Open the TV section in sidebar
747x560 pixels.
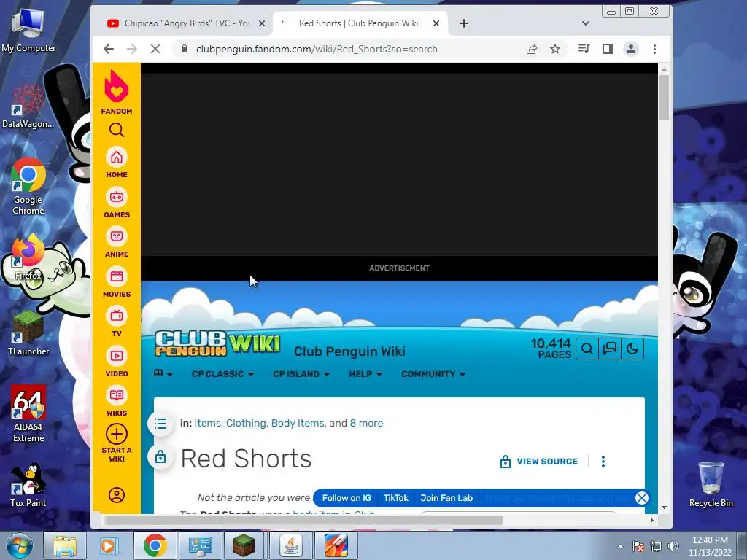(117, 322)
